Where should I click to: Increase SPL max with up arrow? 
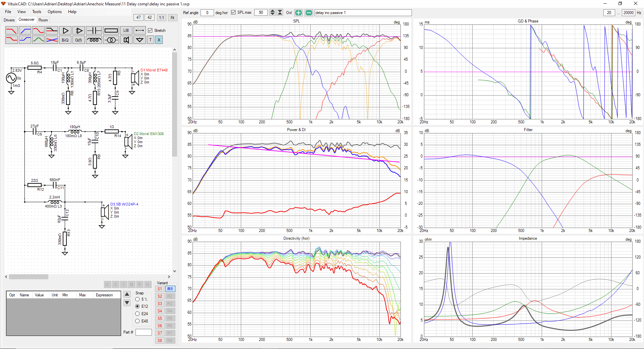272,11
